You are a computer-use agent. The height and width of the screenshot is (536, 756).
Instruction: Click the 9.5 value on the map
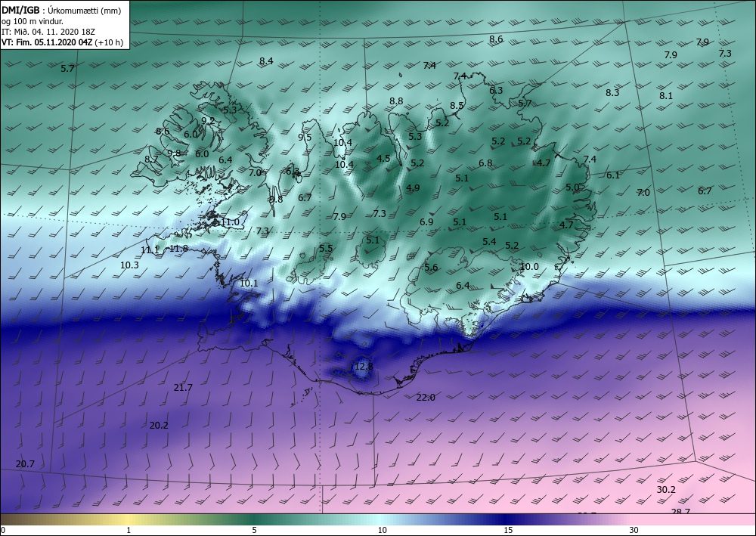click(305, 137)
